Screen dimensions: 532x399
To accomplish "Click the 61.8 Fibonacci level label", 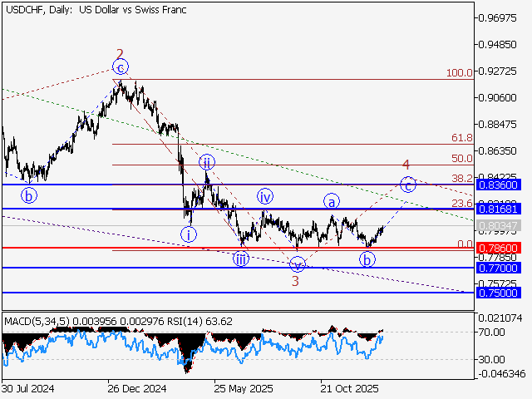I will point(461,138).
